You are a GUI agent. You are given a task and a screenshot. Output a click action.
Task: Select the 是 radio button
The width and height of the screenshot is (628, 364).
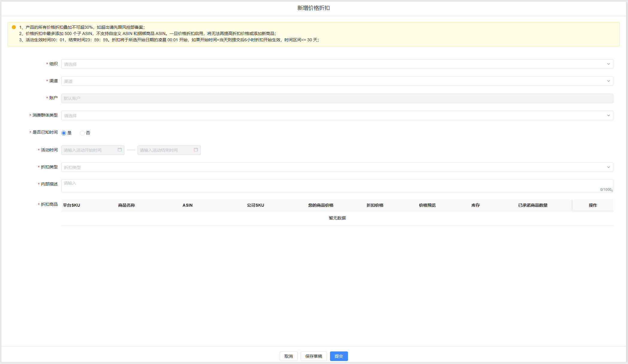coord(64,133)
